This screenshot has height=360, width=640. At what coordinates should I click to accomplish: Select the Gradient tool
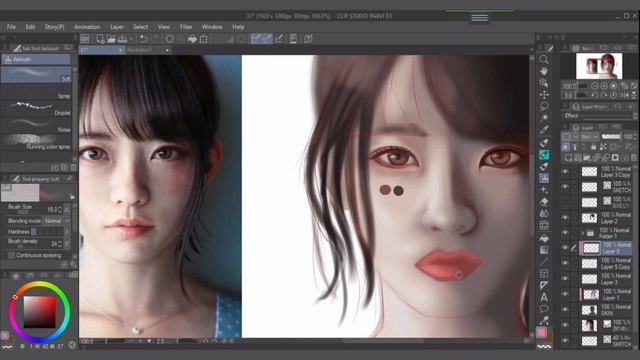click(x=544, y=250)
